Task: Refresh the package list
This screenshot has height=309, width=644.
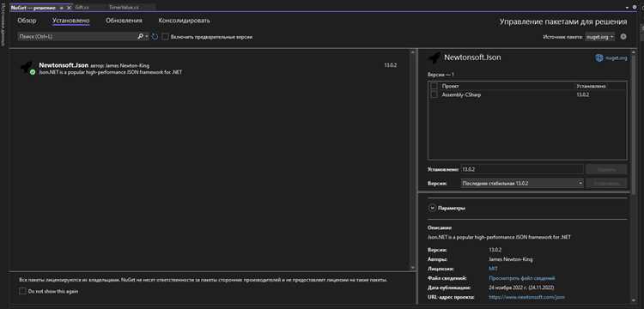Action: pyautogui.click(x=155, y=37)
